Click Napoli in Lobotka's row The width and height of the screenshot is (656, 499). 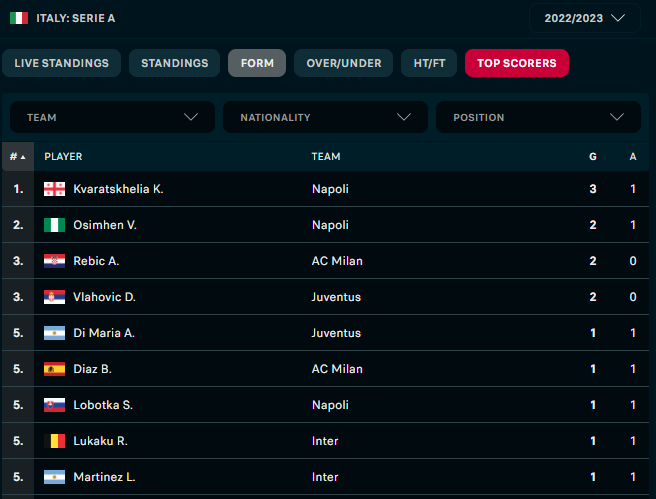click(330, 405)
